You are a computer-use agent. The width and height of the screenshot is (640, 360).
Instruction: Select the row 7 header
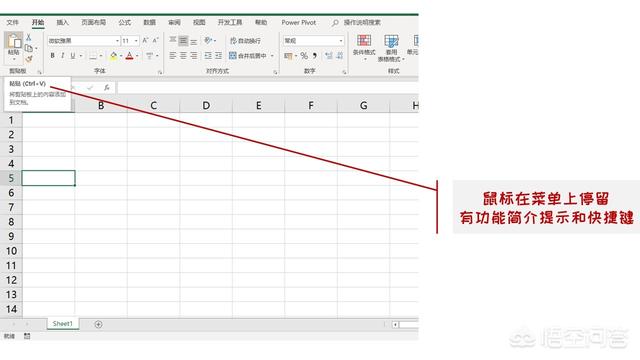[11, 207]
